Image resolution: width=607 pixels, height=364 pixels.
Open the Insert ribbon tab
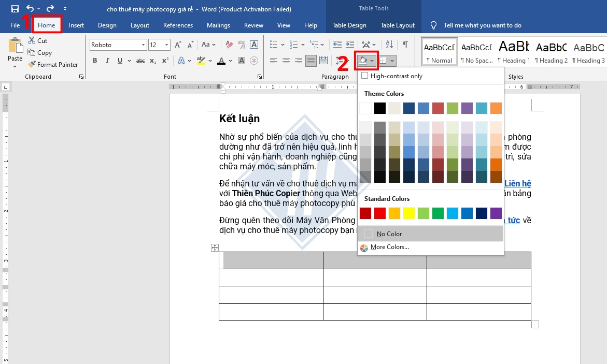pyautogui.click(x=76, y=25)
